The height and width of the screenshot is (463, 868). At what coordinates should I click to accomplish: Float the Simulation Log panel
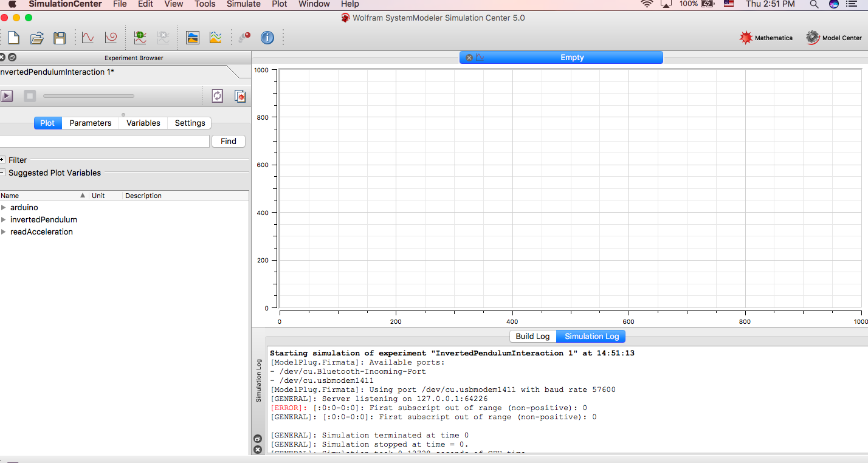pyautogui.click(x=257, y=439)
